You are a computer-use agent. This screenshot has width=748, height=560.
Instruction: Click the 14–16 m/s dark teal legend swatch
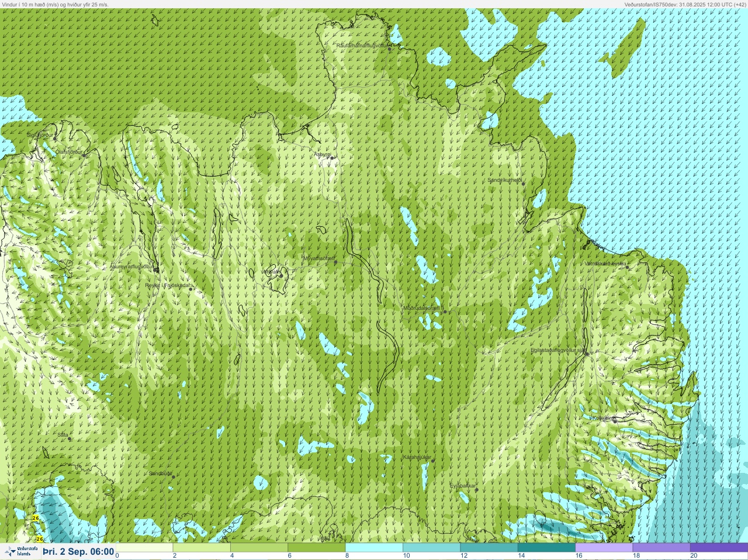(x=546, y=548)
